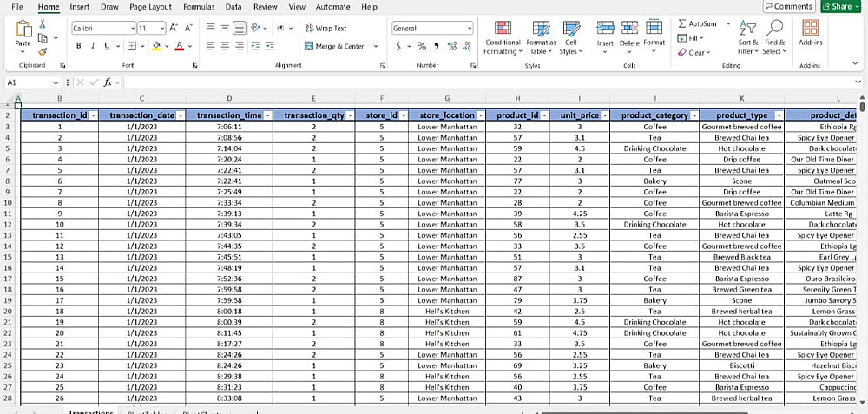Select the Transactions sheet tab
Viewport: 868px width, 414px height.
(91, 411)
